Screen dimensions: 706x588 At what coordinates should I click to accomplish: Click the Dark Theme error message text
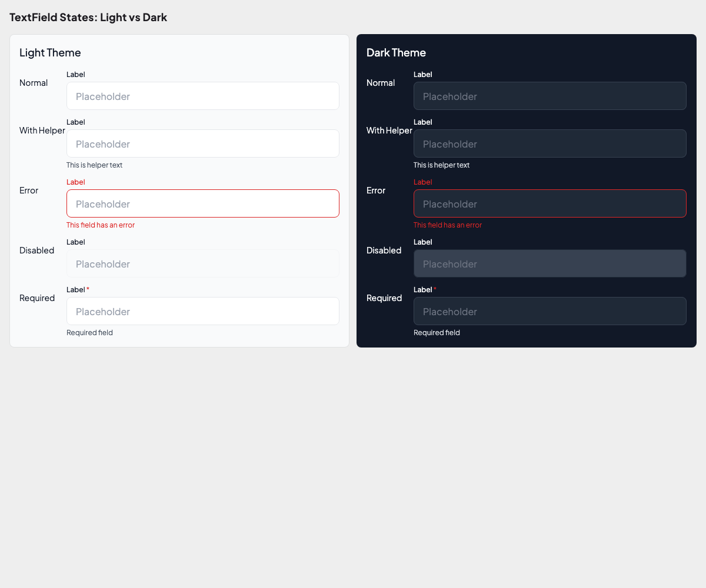(448, 225)
